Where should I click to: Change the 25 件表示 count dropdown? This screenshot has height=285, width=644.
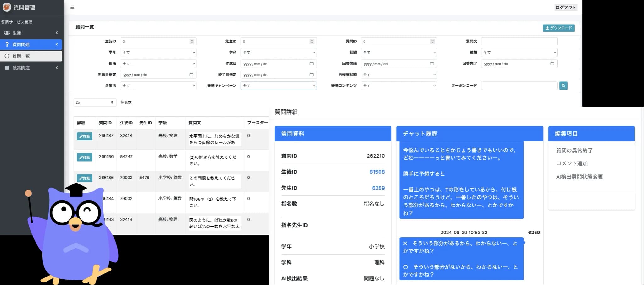tap(95, 102)
